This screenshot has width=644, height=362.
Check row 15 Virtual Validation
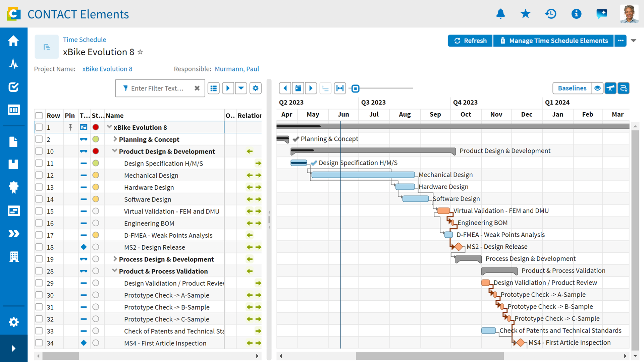[39, 211]
